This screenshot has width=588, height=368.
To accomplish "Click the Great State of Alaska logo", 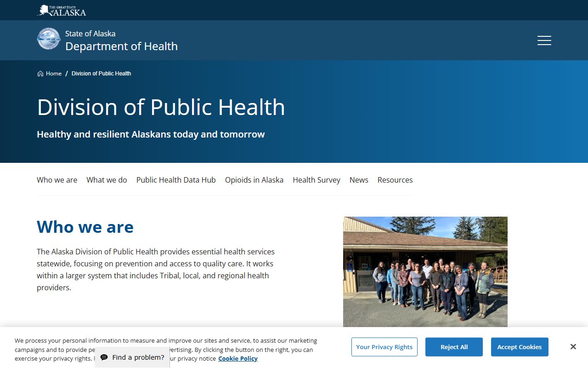I will tap(61, 10).
